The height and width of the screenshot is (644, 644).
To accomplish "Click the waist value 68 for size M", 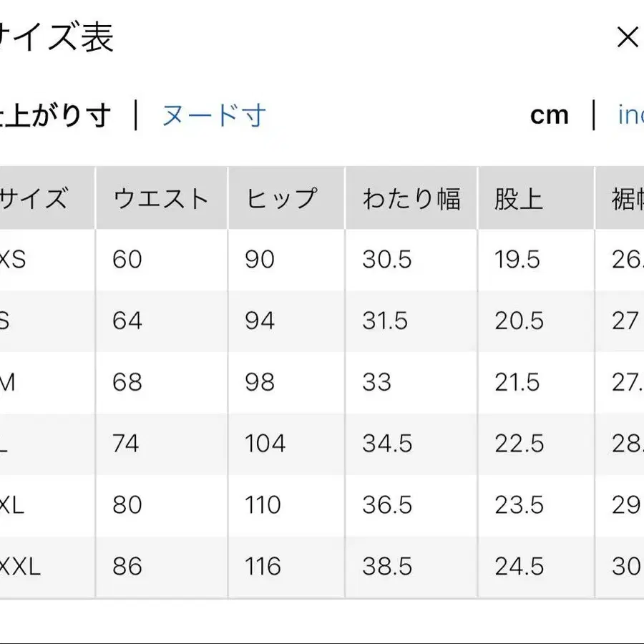I will (127, 383).
